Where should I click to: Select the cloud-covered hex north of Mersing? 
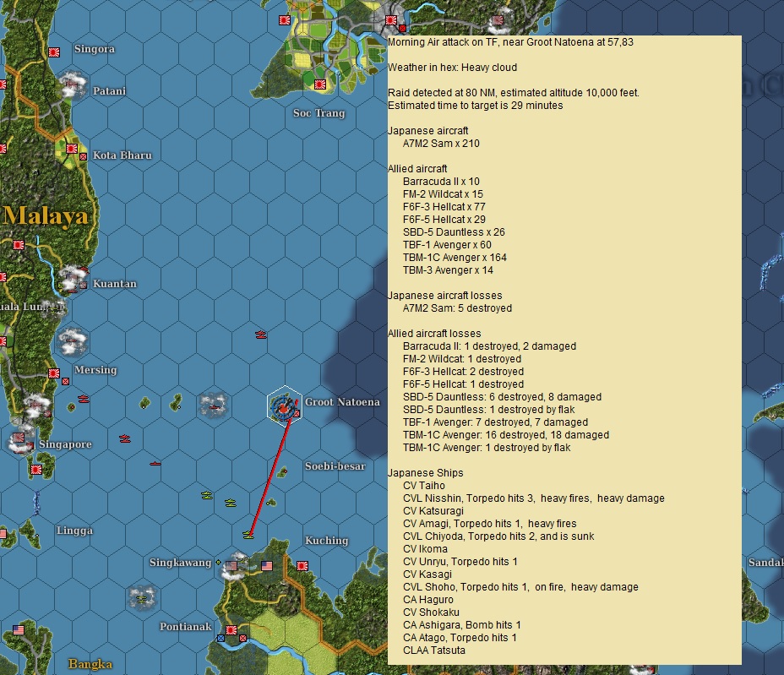73,342
